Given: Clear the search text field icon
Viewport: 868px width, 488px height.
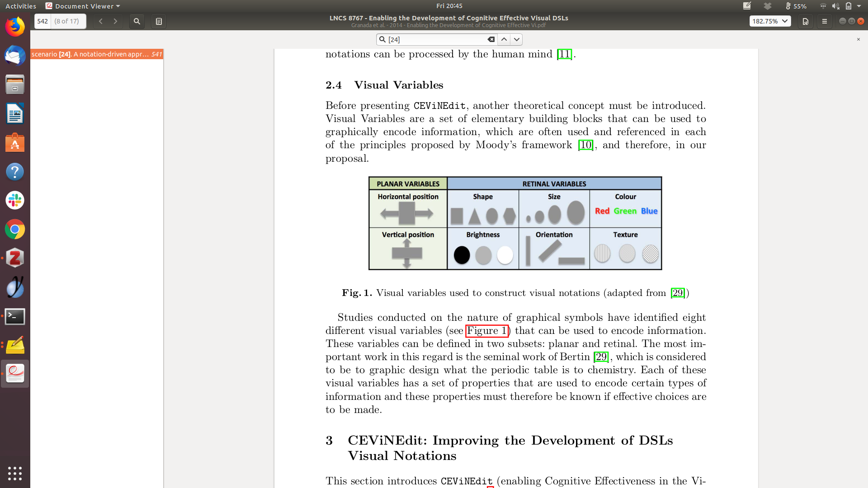Looking at the screenshot, I should [491, 40].
